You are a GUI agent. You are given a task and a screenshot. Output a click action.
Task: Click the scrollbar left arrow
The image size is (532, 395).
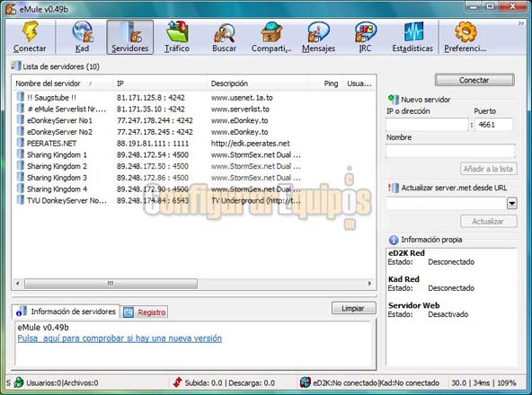tap(18, 284)
